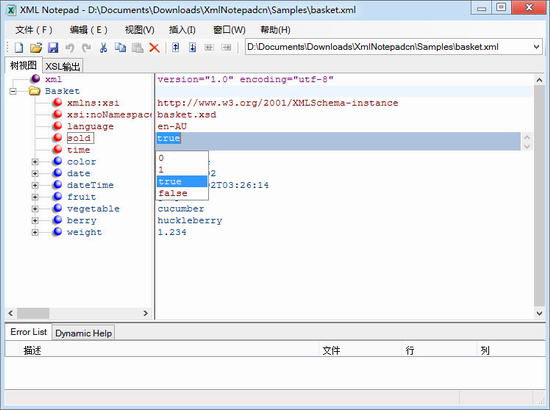Click the huckleberry value text
The width and height of the screenshot is (550, 410).
[190, 220]
